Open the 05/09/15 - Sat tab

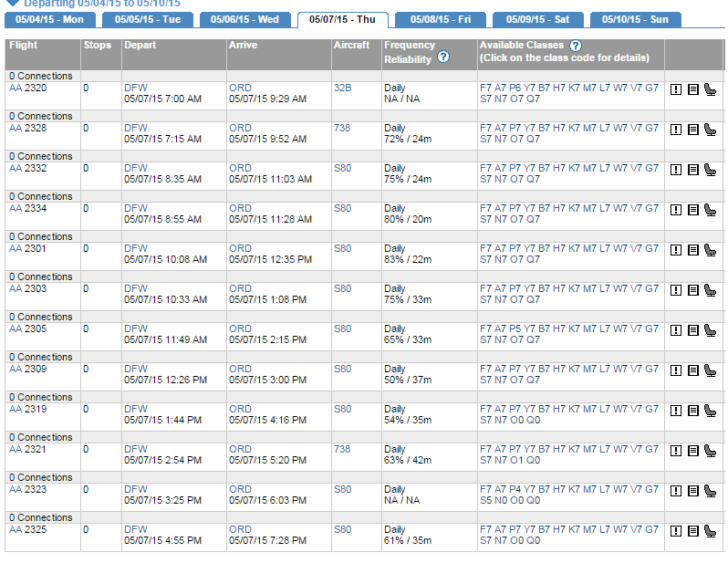click(538, 19)
